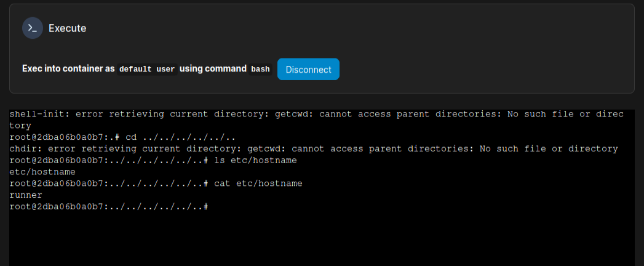The height and width of the screenshot is (266, 644).
Task: Click the first 'root@2dba06b0a0b7' prompt
Action: pyautogui.click(x=57, y=137)
